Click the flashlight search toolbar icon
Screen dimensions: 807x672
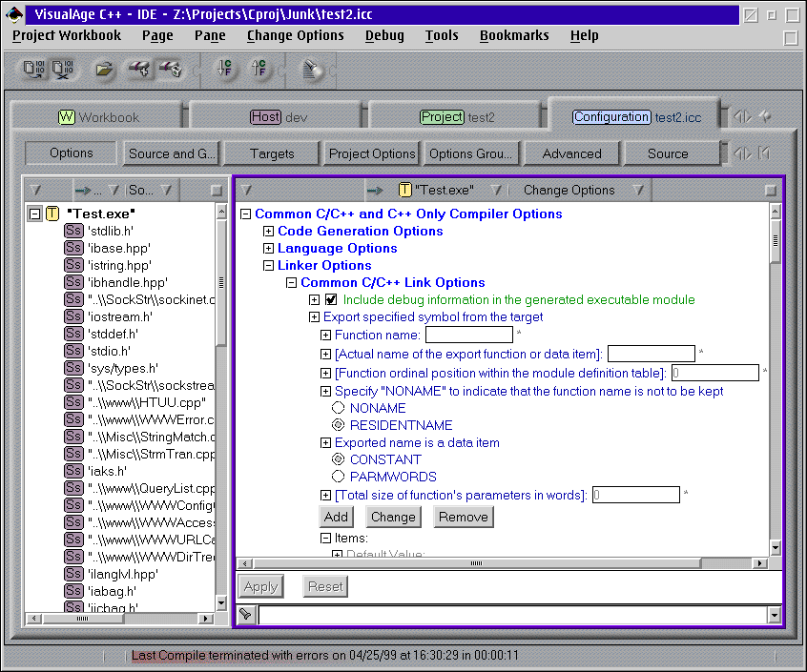coord(312,70)
